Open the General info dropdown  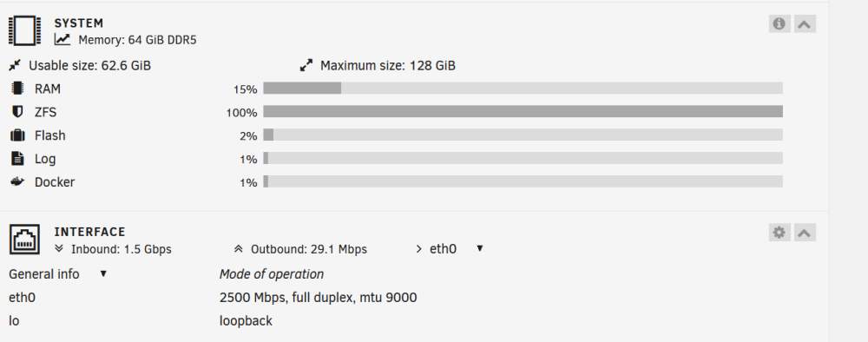click(103, 274)
